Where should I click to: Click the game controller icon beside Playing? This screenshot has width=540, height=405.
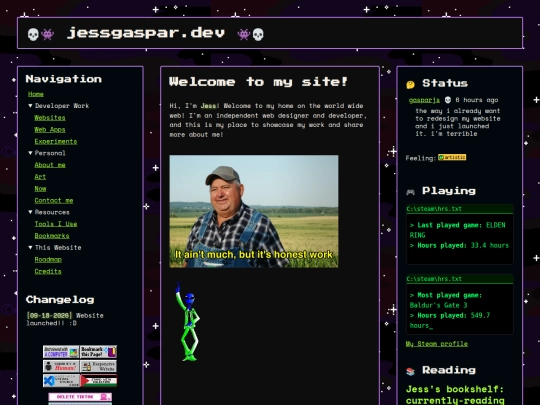tap(411, 191)
